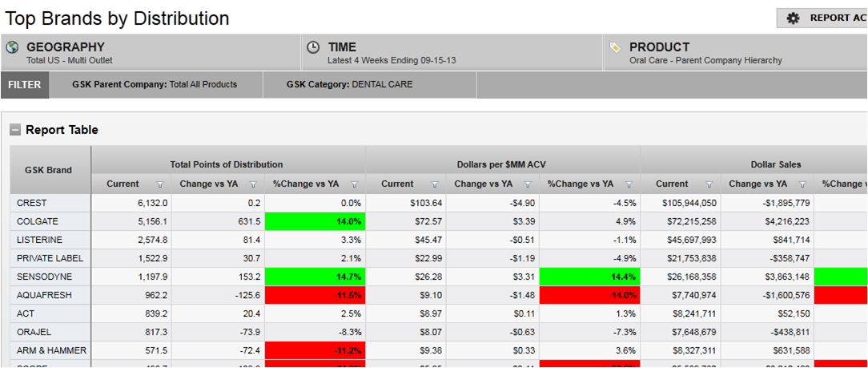Filter Dollars per $MM ACV Current column

(434, 184)
